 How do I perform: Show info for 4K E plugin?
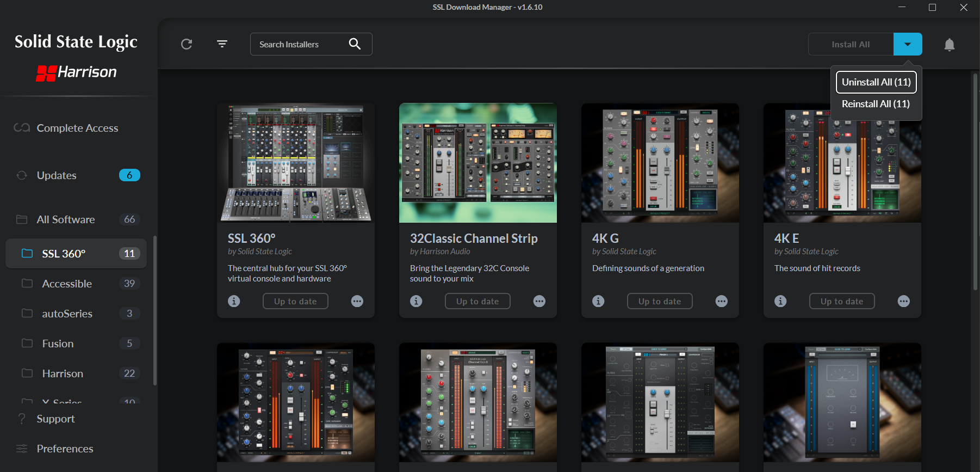780,301
